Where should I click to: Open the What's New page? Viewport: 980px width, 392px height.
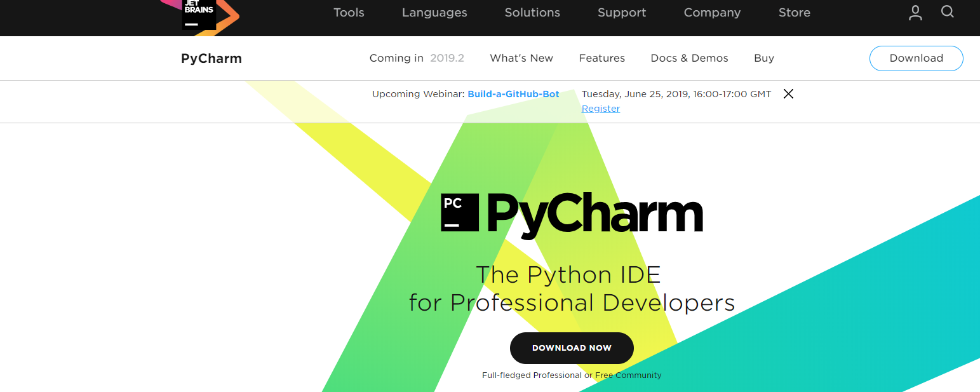[x=521, y=58]
